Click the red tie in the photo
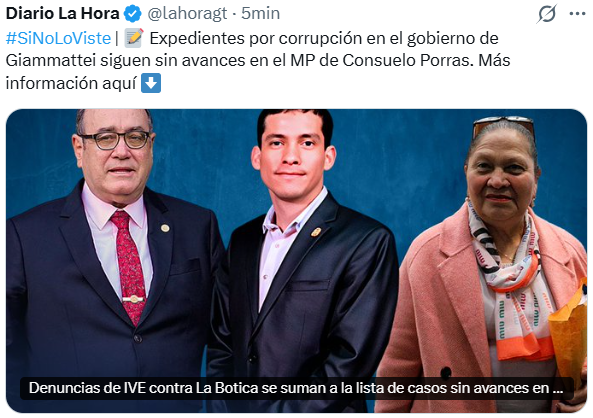Image resolution: width=593 pixels, height=418 pixels. 129,267
